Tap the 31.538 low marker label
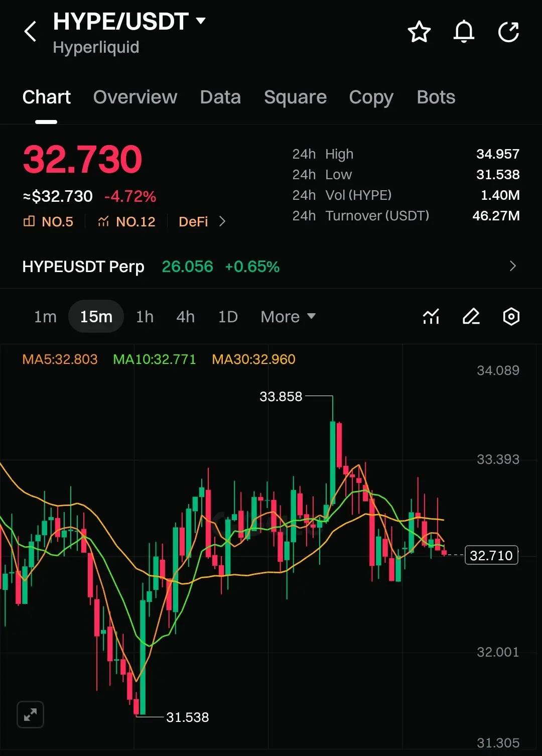Screen dimensions: 542x756 [x=187, y=717]
